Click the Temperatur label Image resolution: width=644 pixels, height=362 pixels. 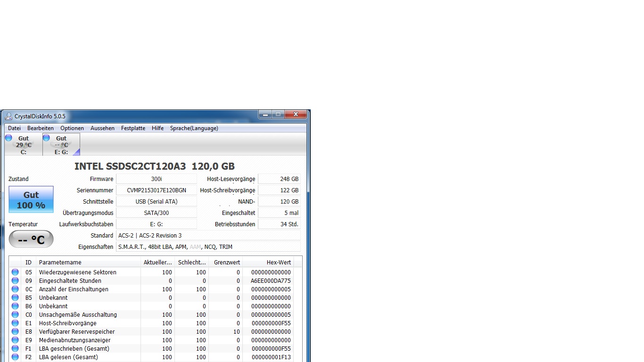[x=23, y=224]
